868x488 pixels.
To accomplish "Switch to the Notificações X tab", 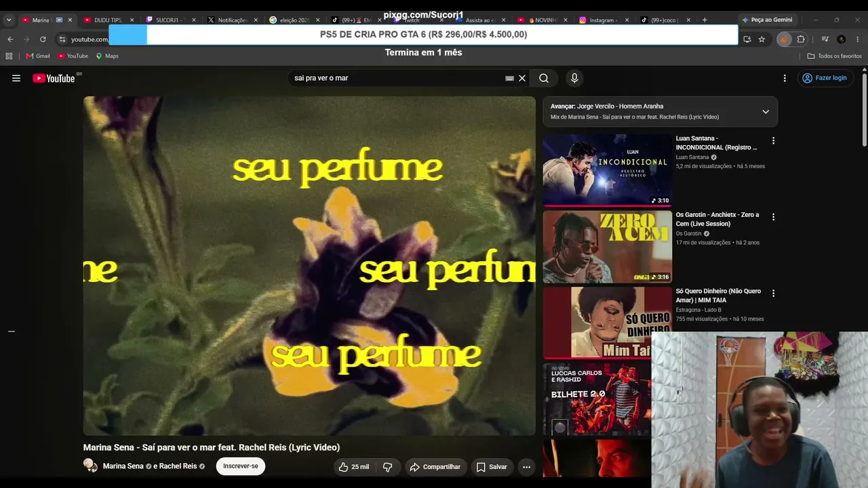I will click(x=232, y=20).
